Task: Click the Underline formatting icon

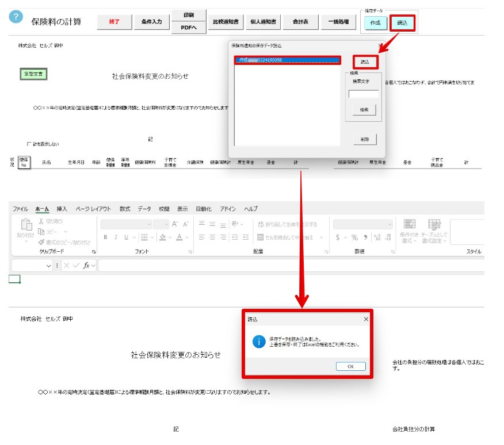Action: tap(127, 237)
